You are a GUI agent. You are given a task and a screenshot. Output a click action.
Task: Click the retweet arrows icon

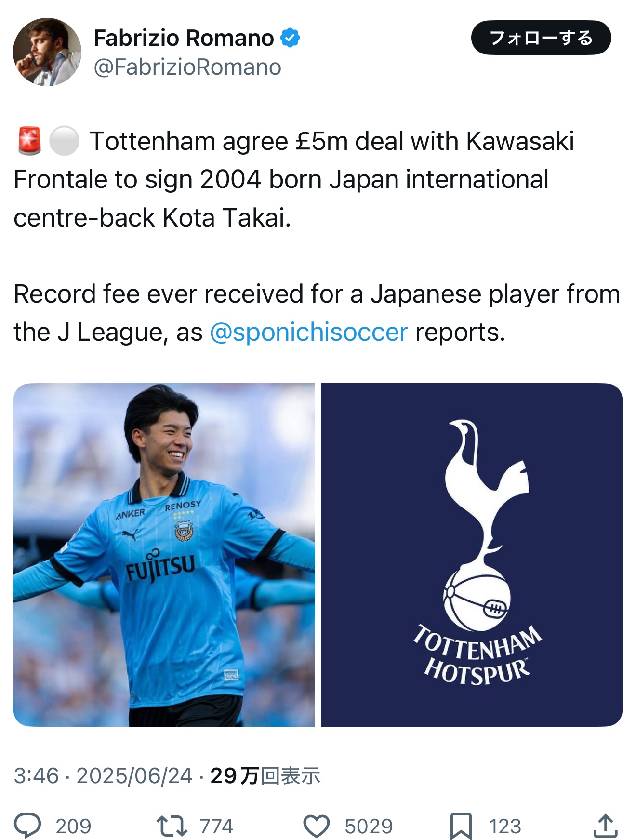172,826
